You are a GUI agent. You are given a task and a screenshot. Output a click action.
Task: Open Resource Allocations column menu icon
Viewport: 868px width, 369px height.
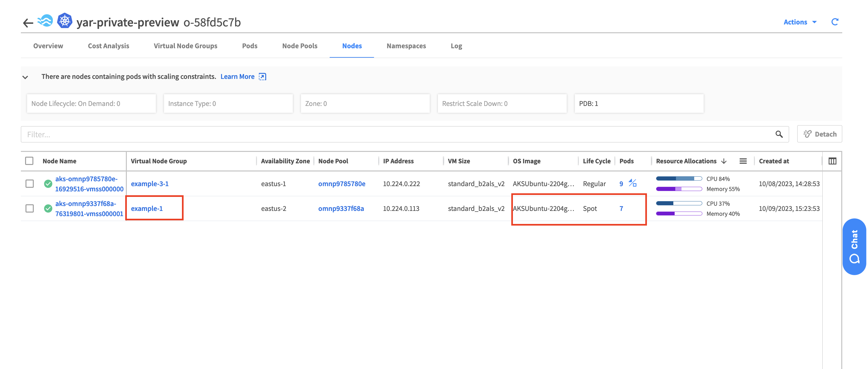pyautogui.click(x=743, y=161)
